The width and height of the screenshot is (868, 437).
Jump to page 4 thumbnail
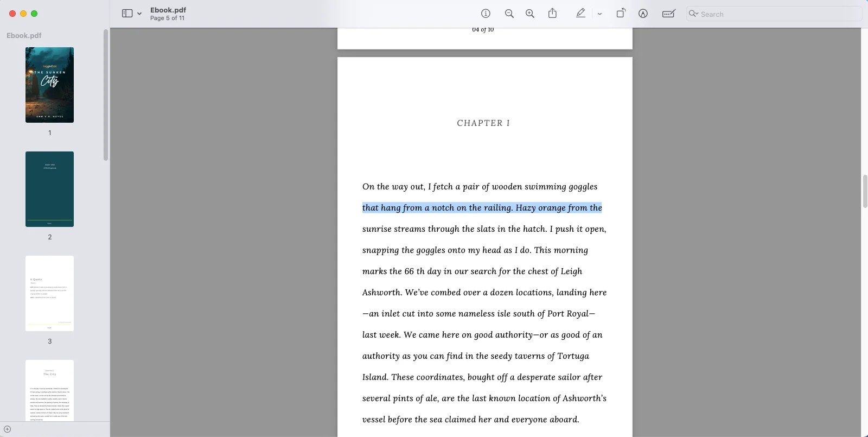[x=49, y=390]
